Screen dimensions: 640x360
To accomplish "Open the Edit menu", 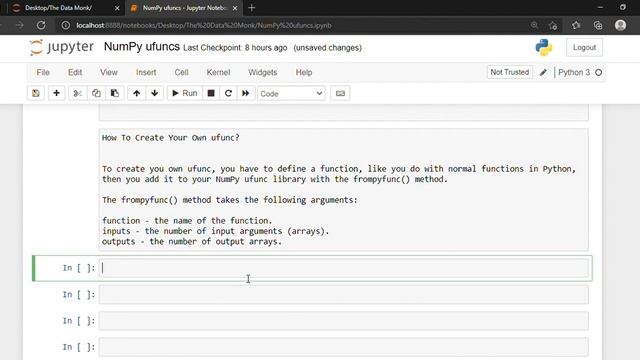I will (75, 72).
